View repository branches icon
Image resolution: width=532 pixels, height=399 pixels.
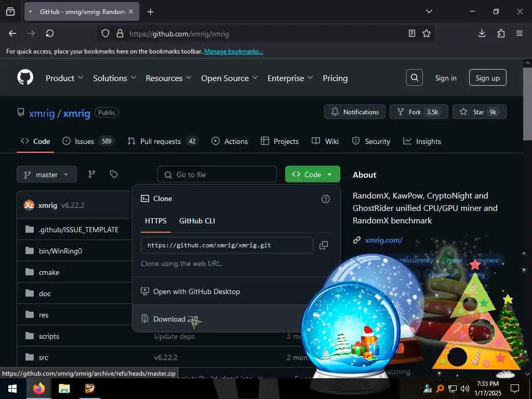[91, 175]
